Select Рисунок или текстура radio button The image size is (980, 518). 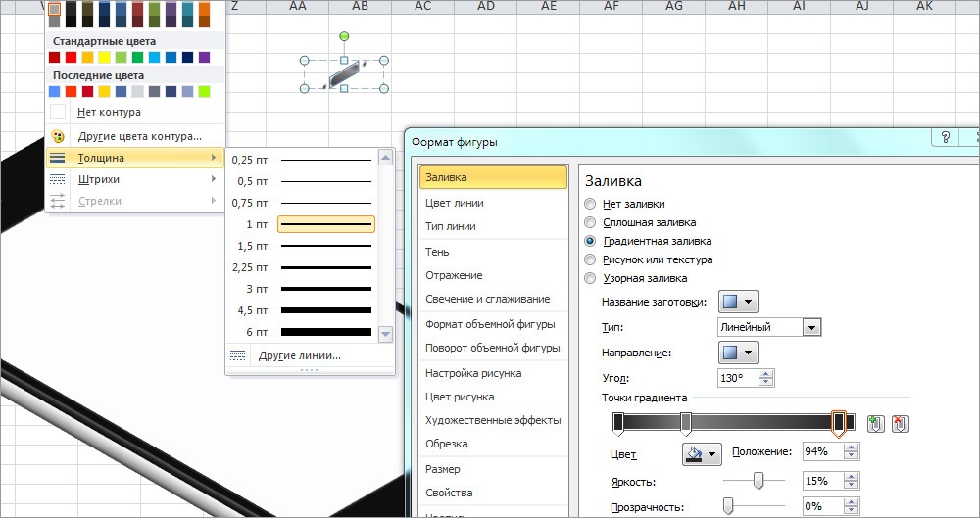click(x=589, y=259)
